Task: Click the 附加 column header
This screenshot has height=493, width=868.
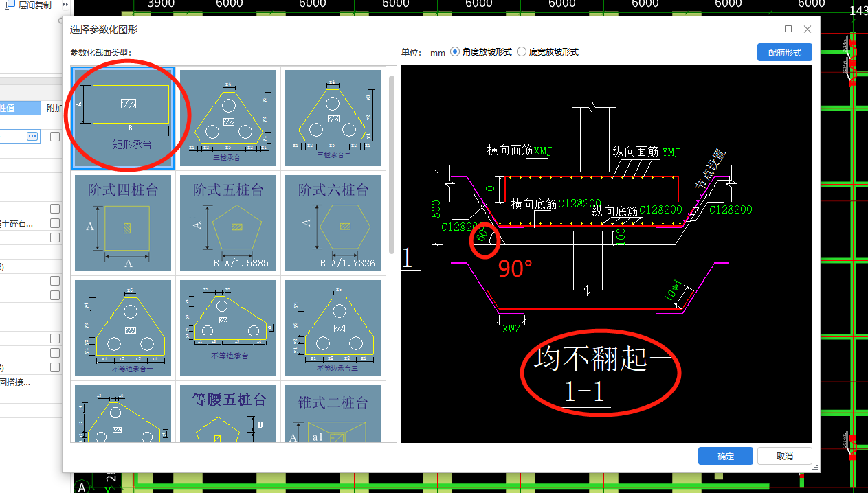Action: (54, 108)
